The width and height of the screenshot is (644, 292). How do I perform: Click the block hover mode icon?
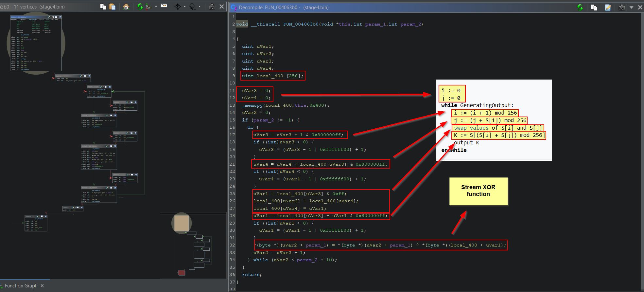[x=178, y=7]
